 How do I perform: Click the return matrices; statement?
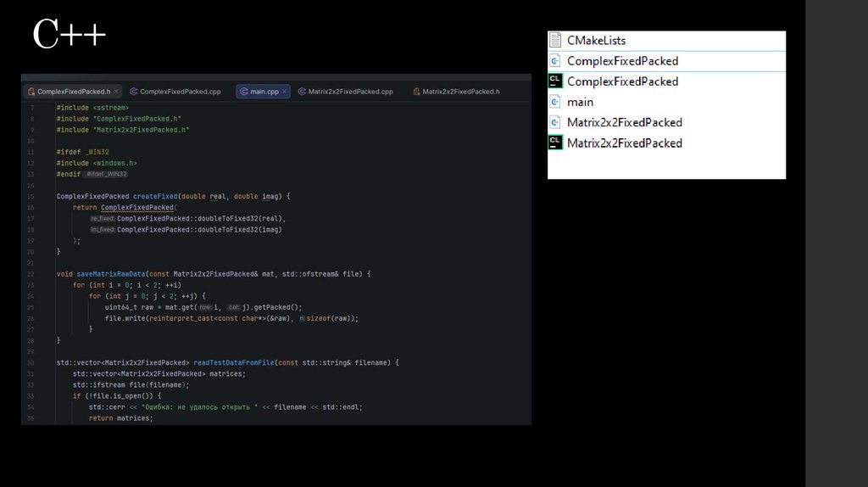pos(120,417)
